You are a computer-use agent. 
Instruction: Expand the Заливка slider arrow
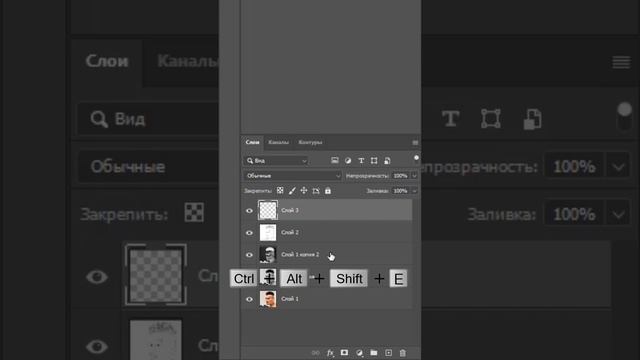point(414,191)
